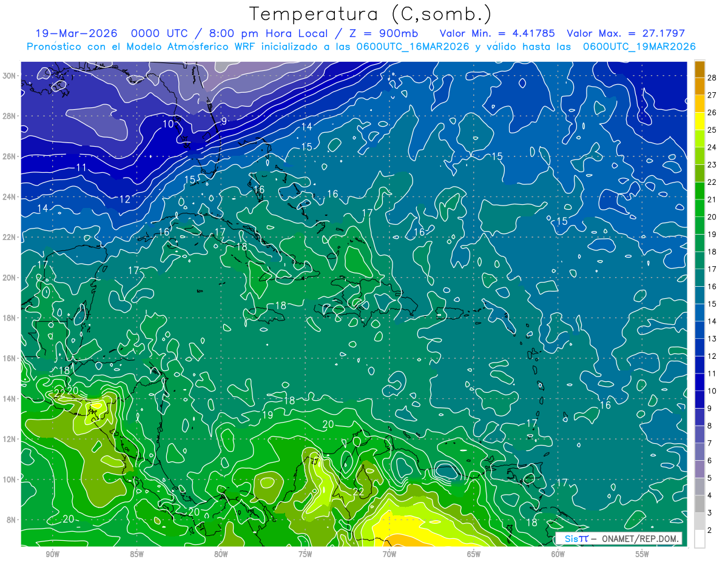Viewport: 728px width, 562px height.
Task: Click the '75W' longitude axis label
Action: pyautogui.click(x=305, y=554)
